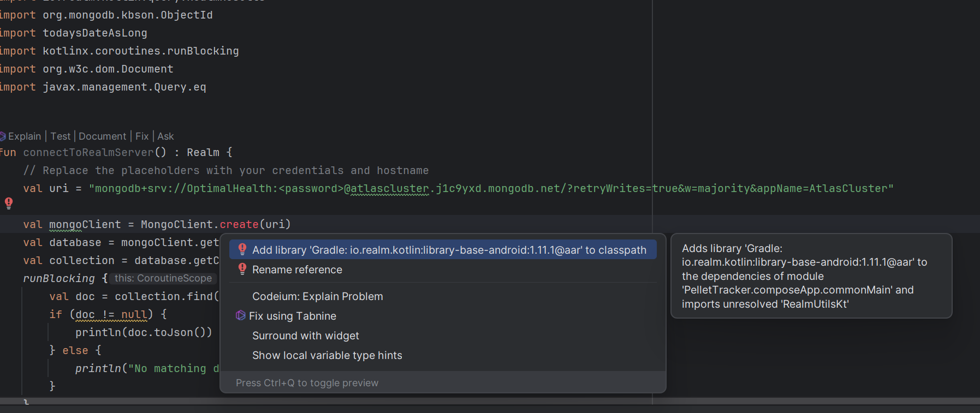Click the Test code lens link
This screenshot has width=980, height=413.
click(61, 136)
